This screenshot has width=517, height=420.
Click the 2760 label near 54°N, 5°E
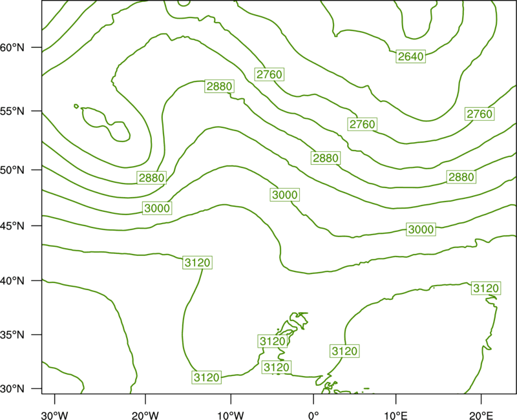pyautogui.click(x=363, y=124)
